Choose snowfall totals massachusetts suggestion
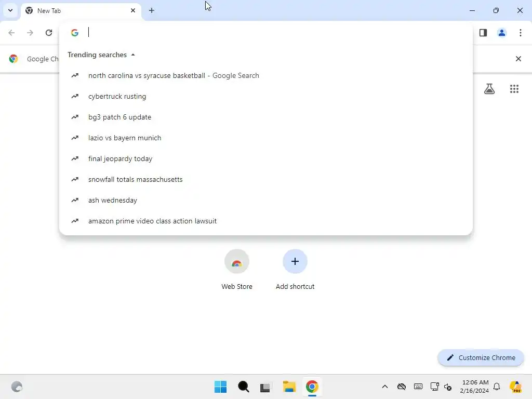The height and width of the screenshot is (399, 532). (x=265, y=179)
